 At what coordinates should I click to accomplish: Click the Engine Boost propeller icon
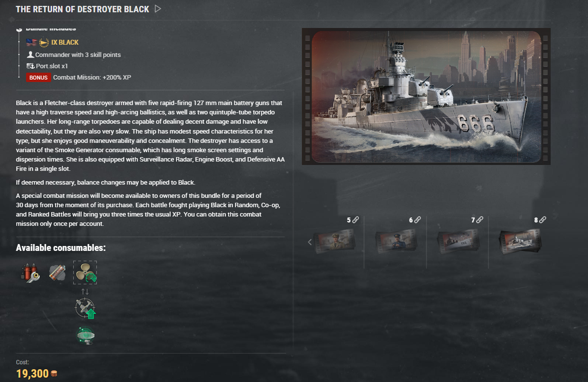click(85, 273)
